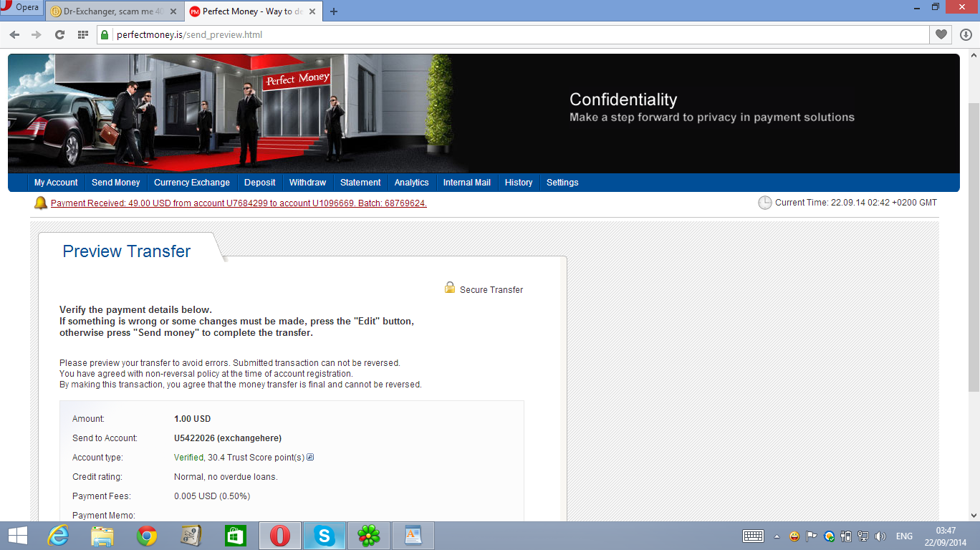Viewport: 980px width, 550px height.
Task: Click the page scrollbar up arrow
Action: (974, 55)
